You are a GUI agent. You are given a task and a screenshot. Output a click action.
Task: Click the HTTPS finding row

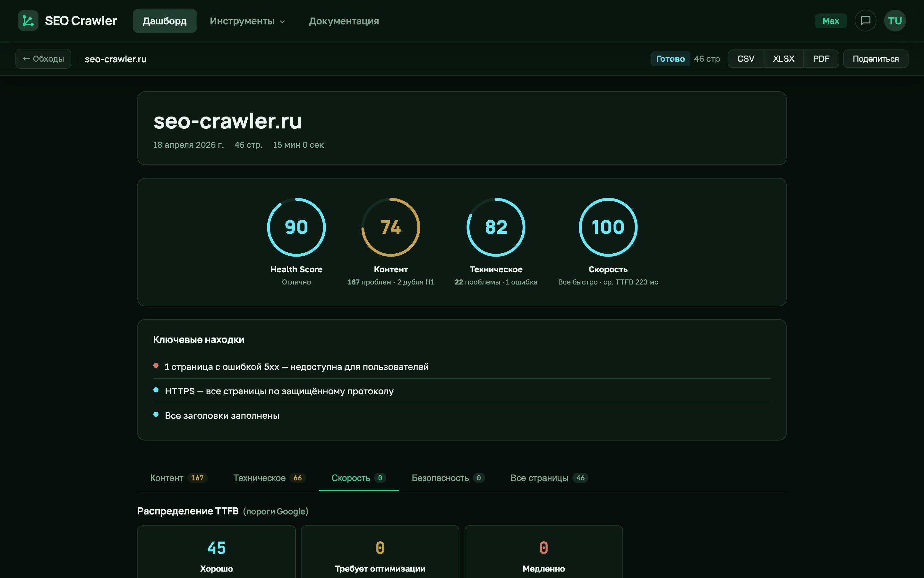click(x=462, y=391)
